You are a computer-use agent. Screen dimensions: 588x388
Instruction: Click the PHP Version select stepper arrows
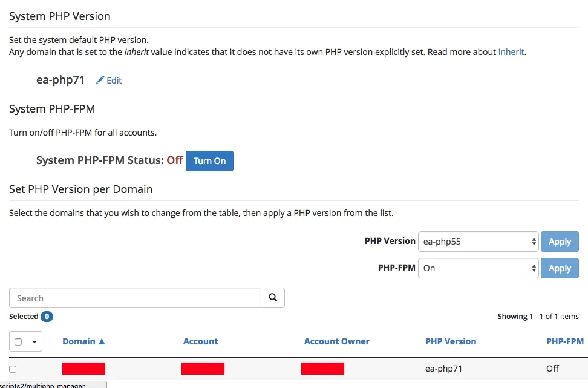(x=534, y=242)
